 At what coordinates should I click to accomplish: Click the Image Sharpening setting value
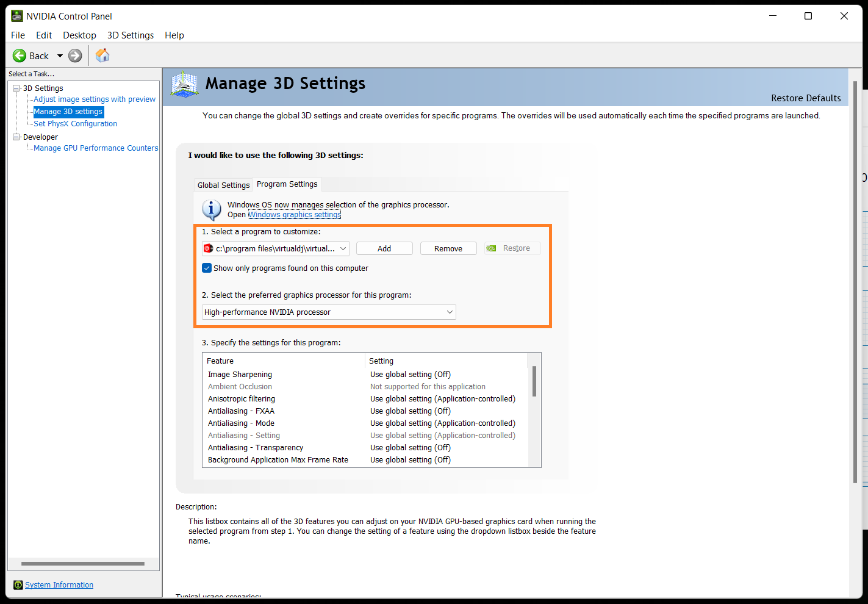pos(411,375)
